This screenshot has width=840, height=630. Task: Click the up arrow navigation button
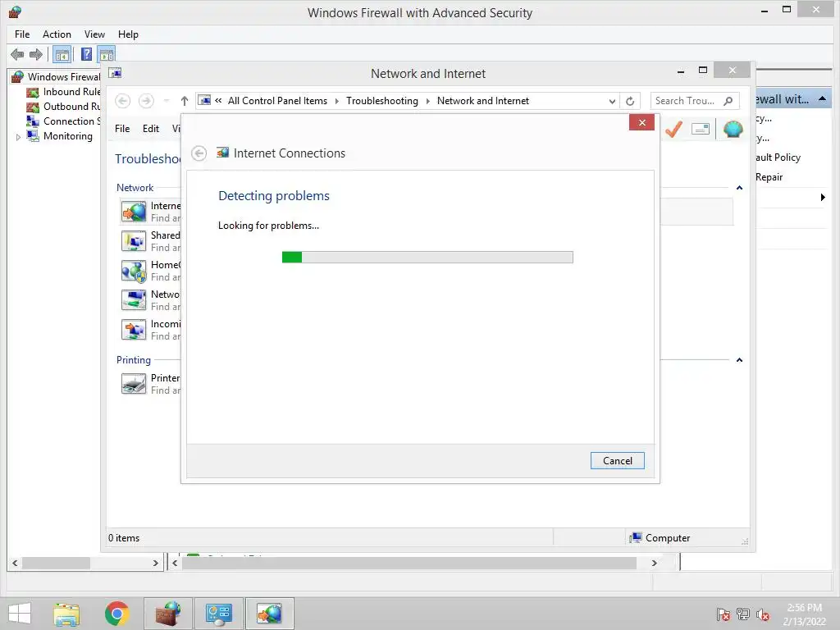185,101
